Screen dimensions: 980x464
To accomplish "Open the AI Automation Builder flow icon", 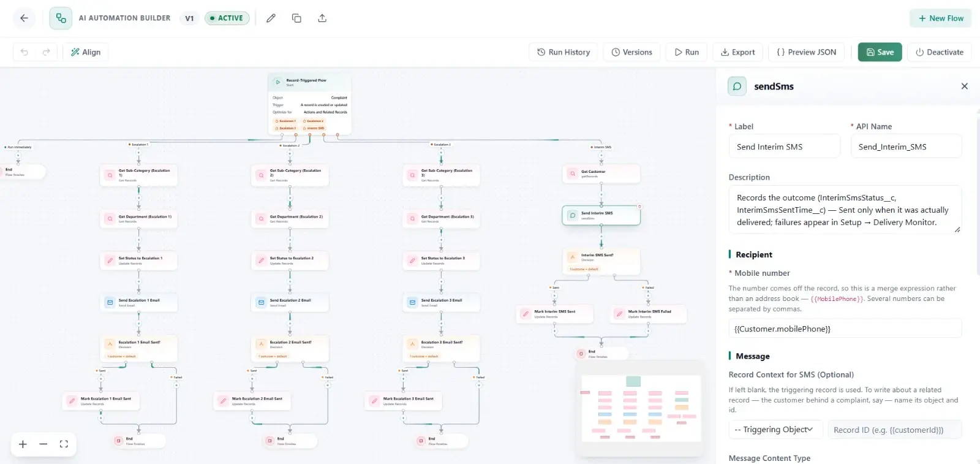I will click(61, 18).
